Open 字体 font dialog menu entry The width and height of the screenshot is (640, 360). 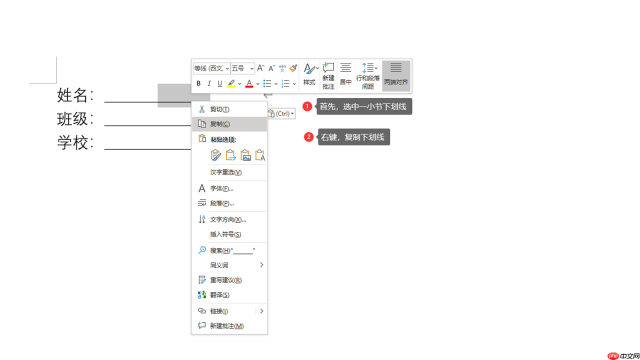[x=229, y=188]
